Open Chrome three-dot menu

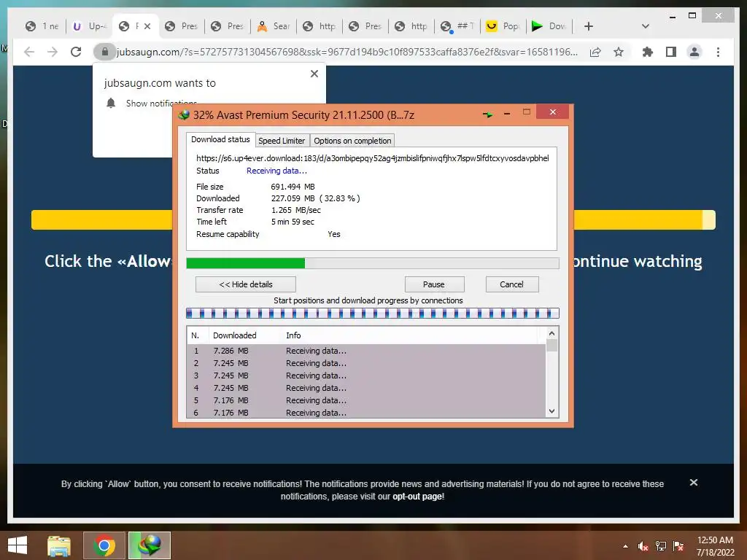pos(718,52)
